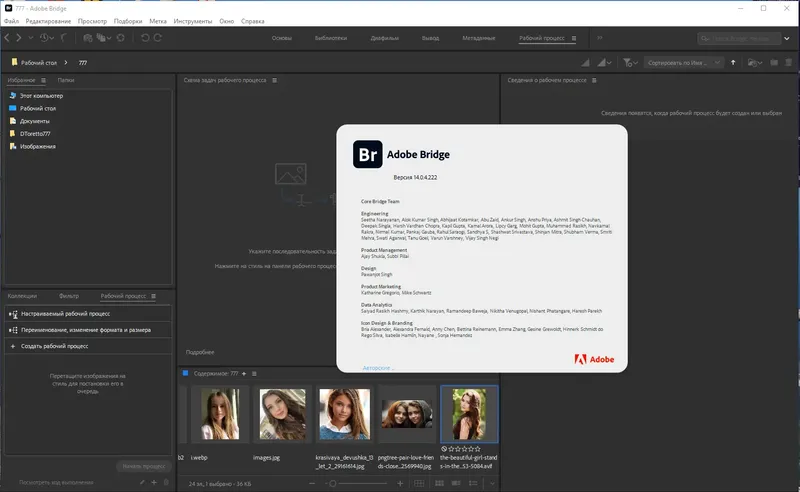Image resolution: width=800 pixels, height=492 pixels.
Task: Rotate 90 degrees counterclockwise icon
Action: [145, 38]
